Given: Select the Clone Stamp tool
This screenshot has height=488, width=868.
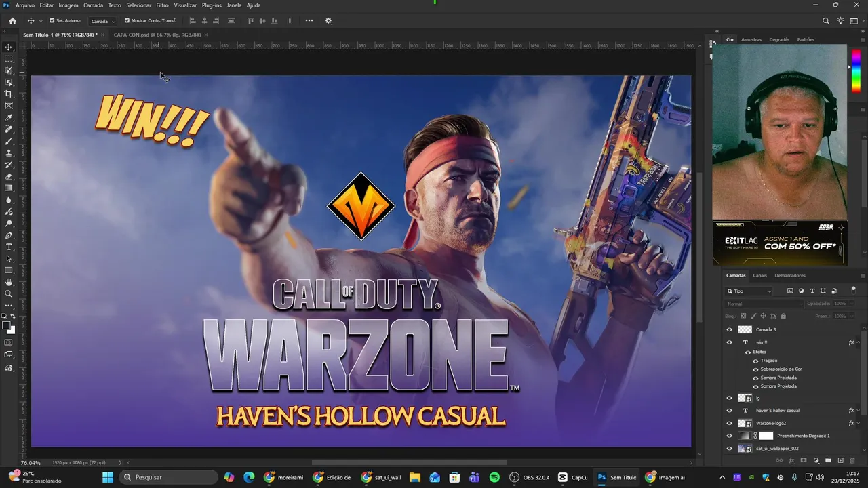Looking at the screenshot, I should point(9,153).
